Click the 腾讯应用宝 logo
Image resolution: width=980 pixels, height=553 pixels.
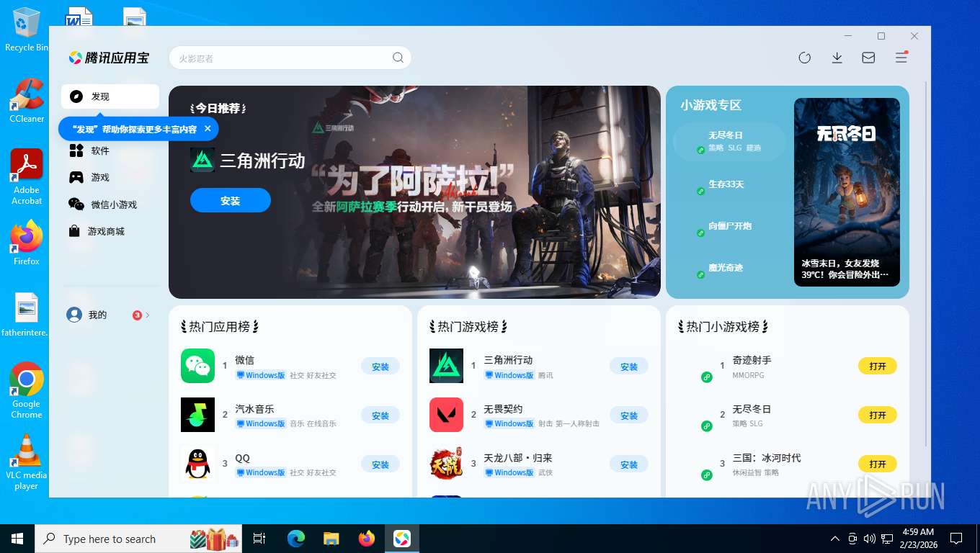109,58
